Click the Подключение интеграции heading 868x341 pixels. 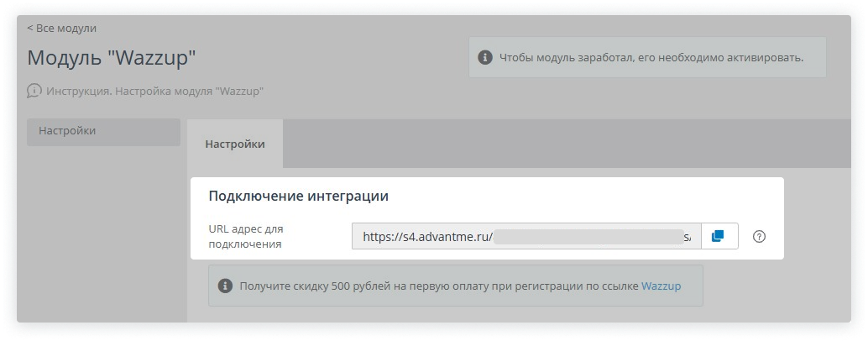pyautogui.click(x=298, y=196)
